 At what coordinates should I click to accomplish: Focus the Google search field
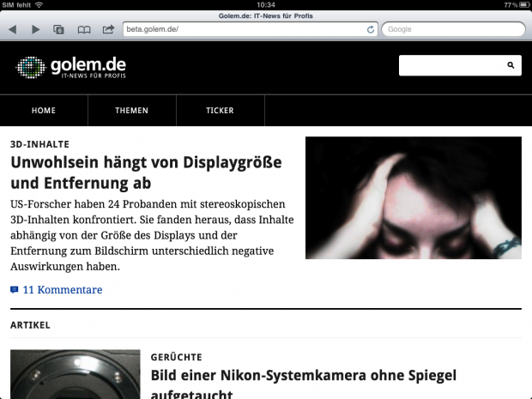453,29
